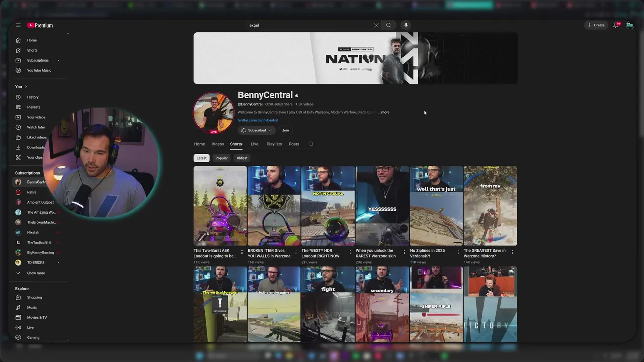Open Nixstah subscription channel
Screen dimensions: 644x362
click(x=33, y=232)
